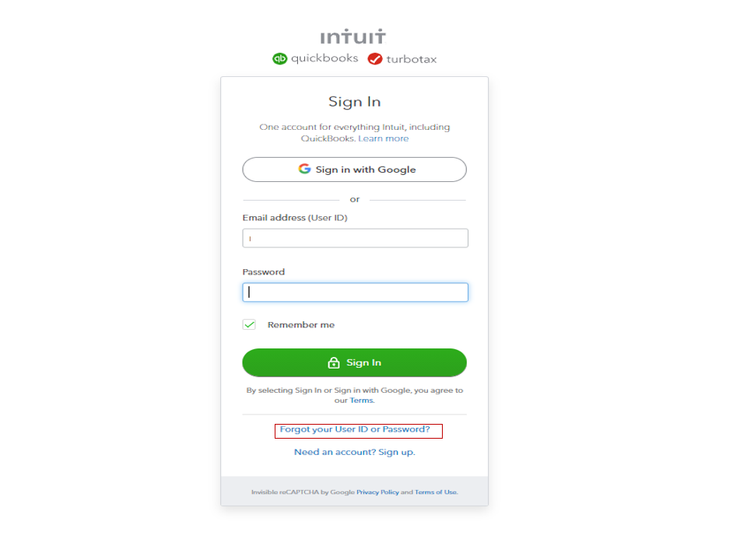Click the Google G icon
Screen dimensions: 747x560
pyautogui.click(x=304, y=169)
